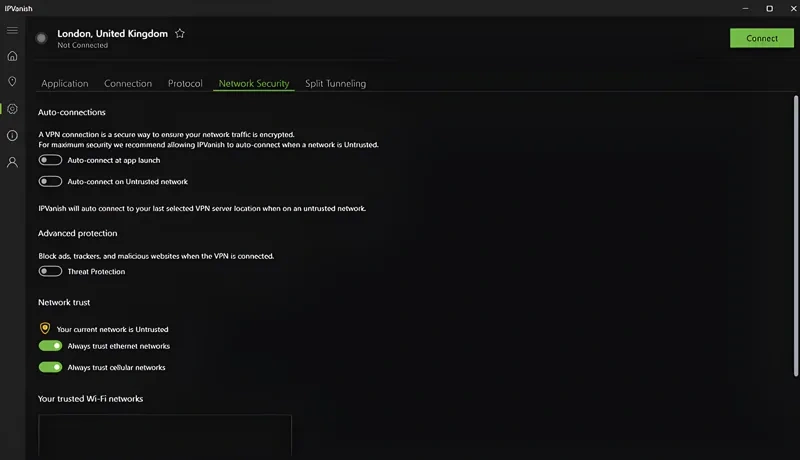This screenshot has width=800, height=460.
Task: Open the Locations pin icon
Action: pyautogui.click(x=12, y=82)
